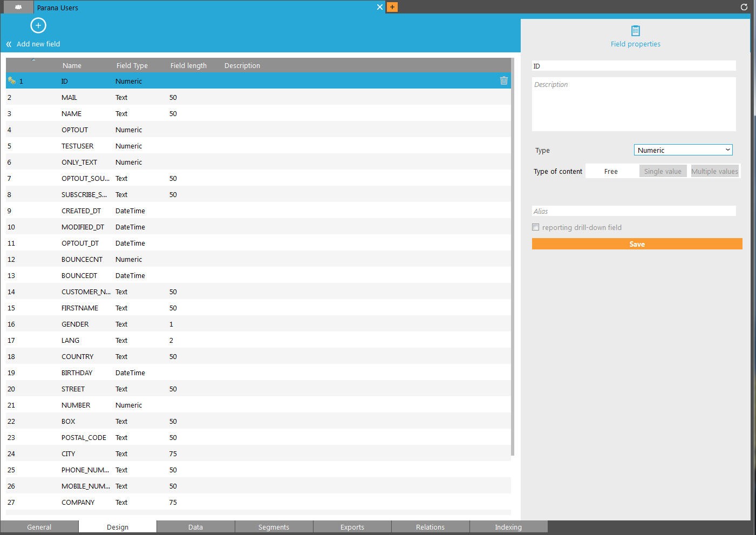Open the Relations tab
Screen dimensions: 756x535
430,527
